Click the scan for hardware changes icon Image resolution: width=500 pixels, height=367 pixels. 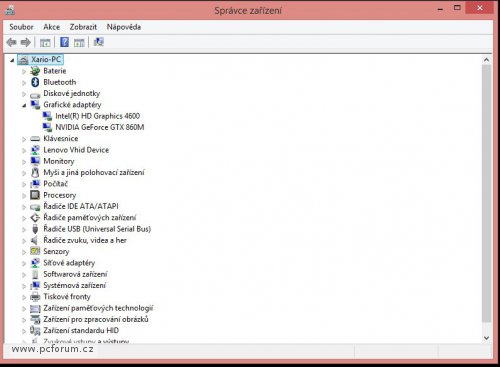click(98, 42)
